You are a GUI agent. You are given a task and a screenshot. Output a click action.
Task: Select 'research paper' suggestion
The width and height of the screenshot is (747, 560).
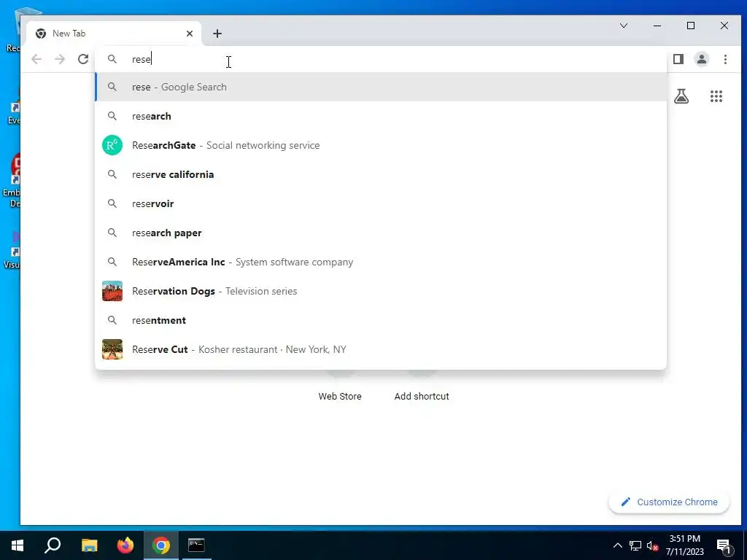381,233
